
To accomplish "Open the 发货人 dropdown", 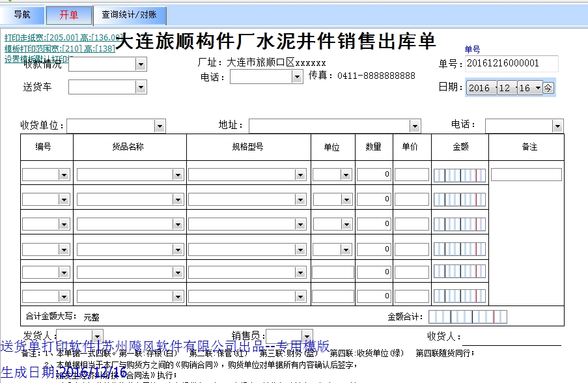I will pyautogui.click(x=98, y=335).
